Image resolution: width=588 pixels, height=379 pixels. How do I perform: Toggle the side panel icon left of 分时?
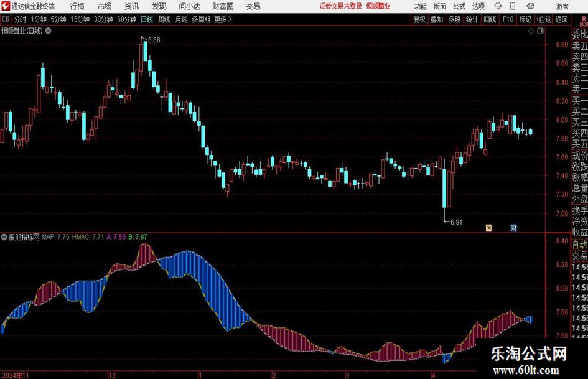pyautogui.click(x=5, y=19)
